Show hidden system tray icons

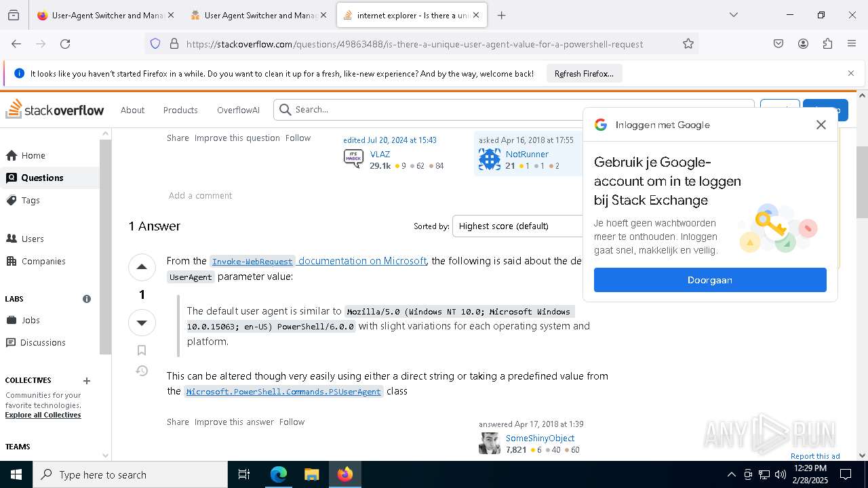click(x=731, y=474)
